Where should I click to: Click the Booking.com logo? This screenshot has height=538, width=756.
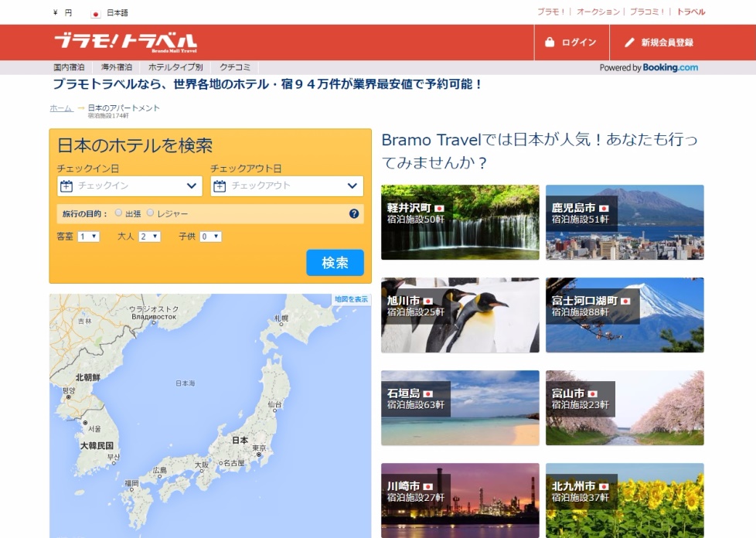(x=670, y=67)
